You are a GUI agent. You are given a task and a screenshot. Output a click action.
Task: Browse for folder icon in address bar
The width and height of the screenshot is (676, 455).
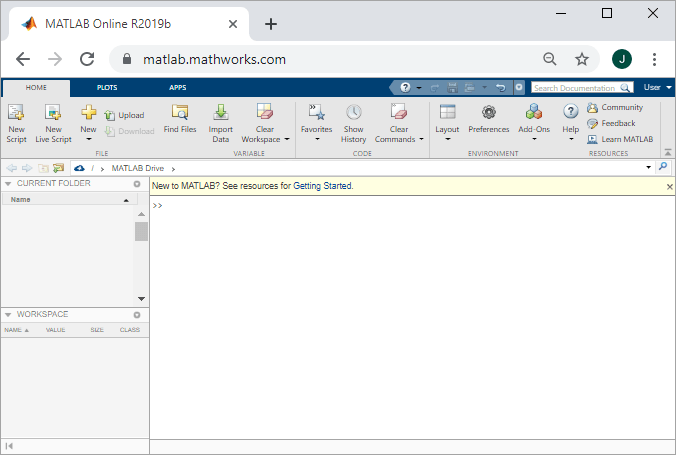coord(58,168)
